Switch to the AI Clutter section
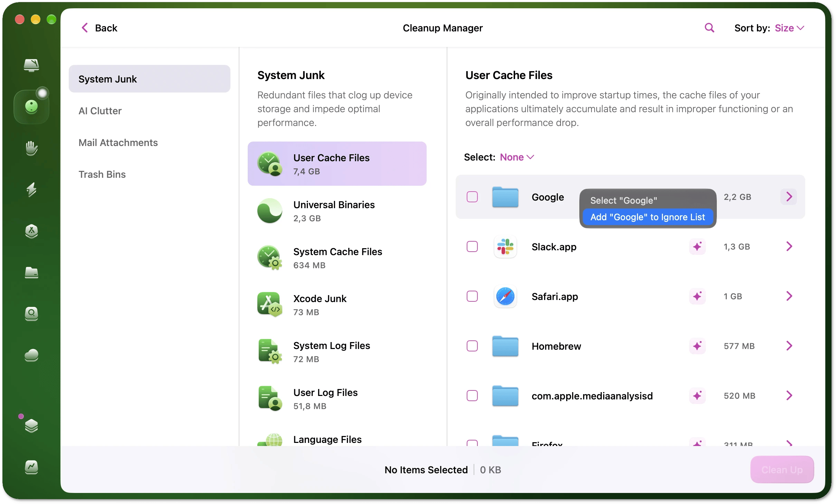This screenshot has width=836, height=504. (x=149, y=111)
